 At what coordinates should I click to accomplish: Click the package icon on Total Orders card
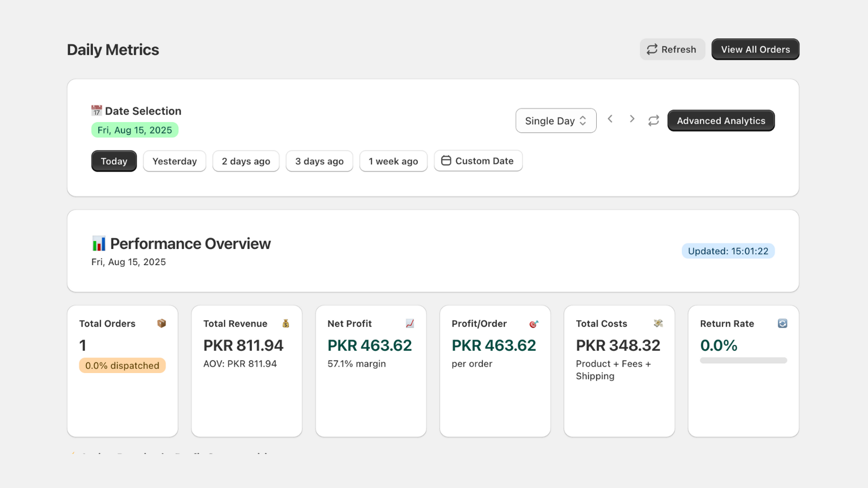coord(161,323)
